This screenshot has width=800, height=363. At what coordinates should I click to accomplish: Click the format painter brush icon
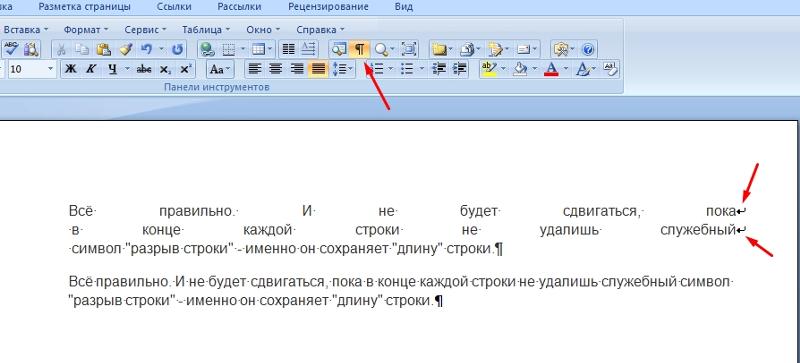pos(126,49)
